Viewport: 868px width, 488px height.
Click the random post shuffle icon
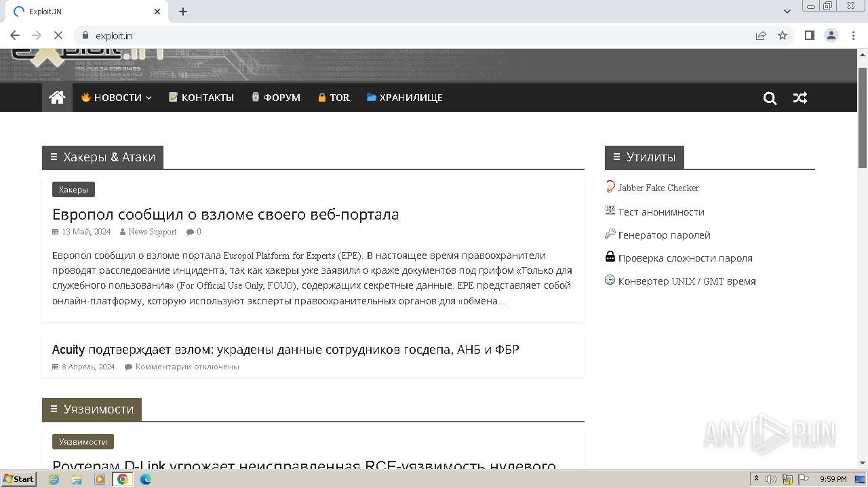click(800, 98)
